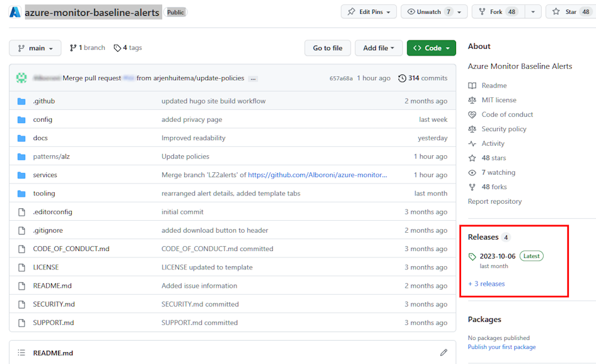Open the arrow menu beside Fork
596x364 pixels.
point(533,12)
